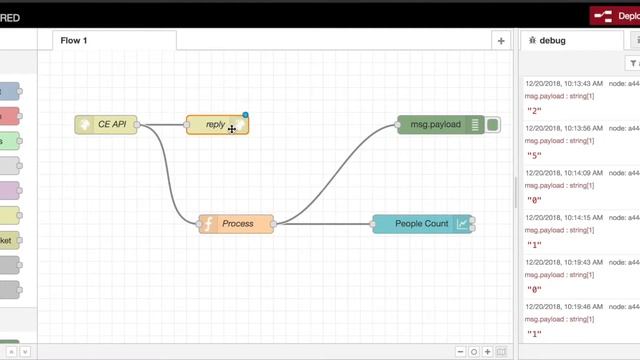Click the blue changed indicator on reply node

pos(245,115)
